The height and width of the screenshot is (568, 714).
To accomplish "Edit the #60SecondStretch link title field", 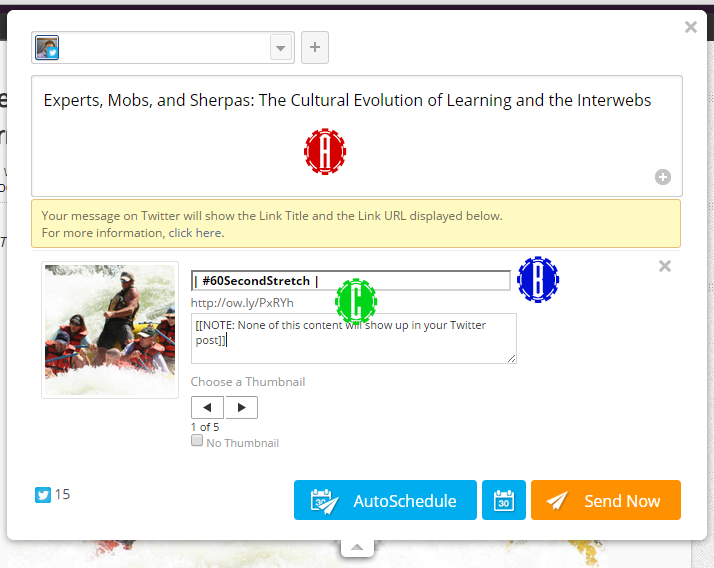I will [x=351, y=281].
